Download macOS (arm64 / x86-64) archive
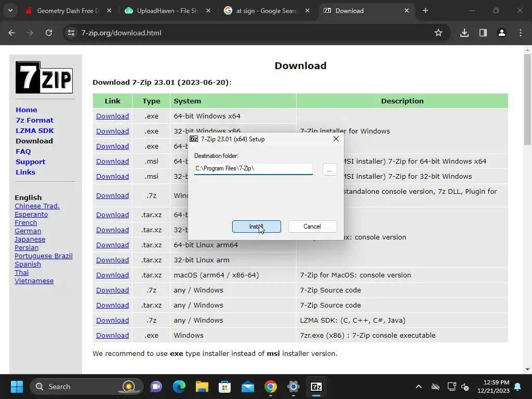This screenshot has width=532, height=399. (x=112, y=275)
